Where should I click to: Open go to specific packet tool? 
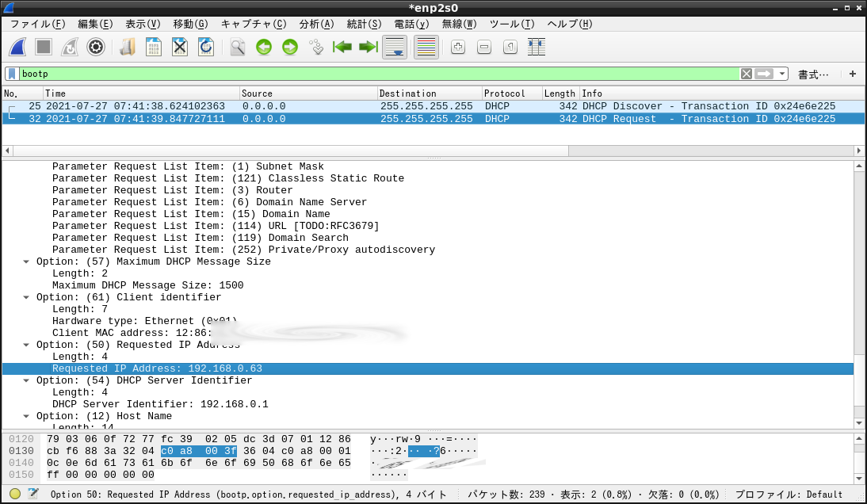pyautogui.click(x=316, y=47)
